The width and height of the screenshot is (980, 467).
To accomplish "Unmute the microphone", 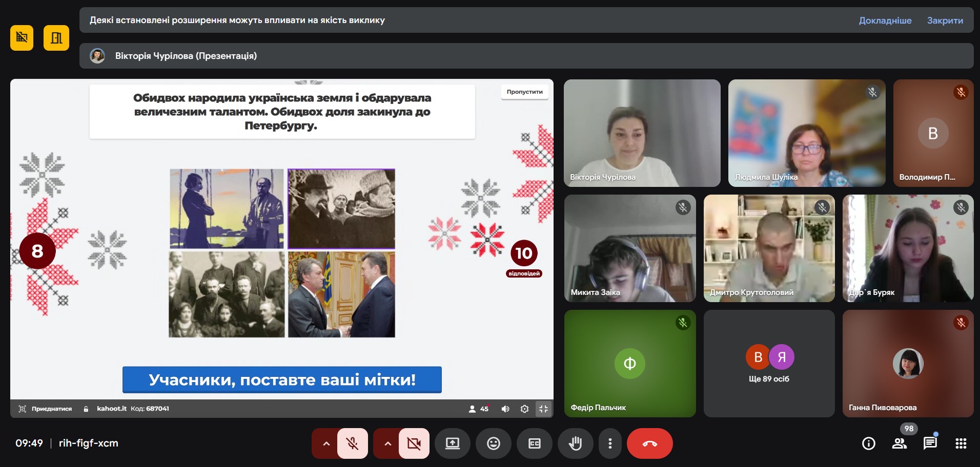I will click(353, 443).
